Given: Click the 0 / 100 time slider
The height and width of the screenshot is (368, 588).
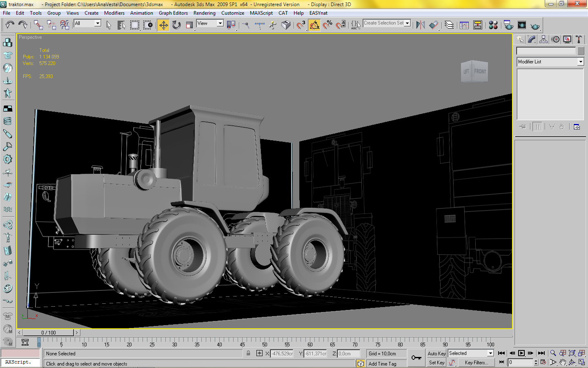Looking at the screenshot, I should [48, 333].
